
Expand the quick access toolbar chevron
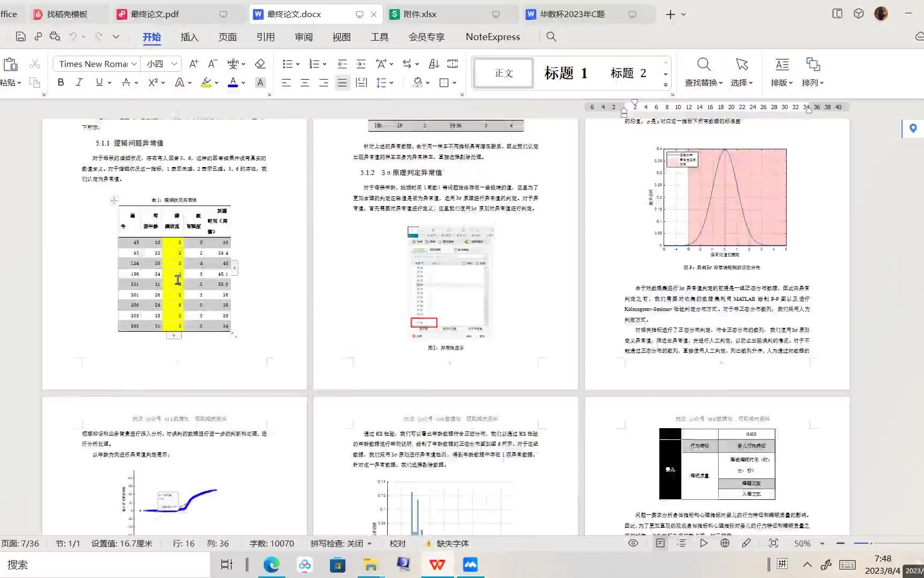pos(116,36)
